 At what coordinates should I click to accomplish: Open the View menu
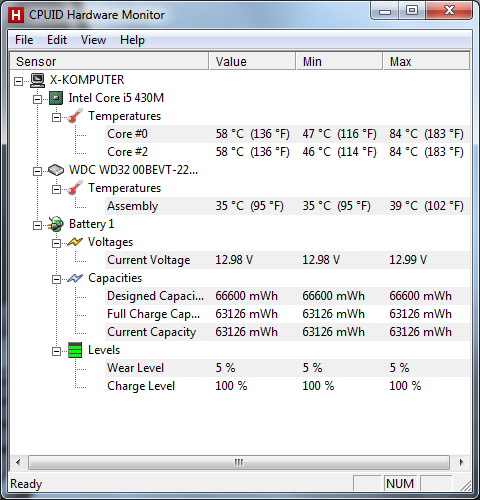coord(93,40)
